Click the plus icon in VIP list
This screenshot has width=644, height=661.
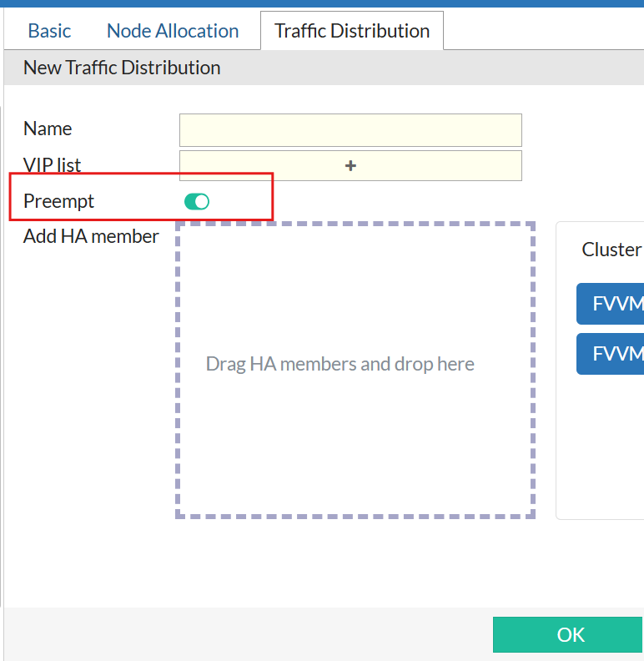point(350,166)
